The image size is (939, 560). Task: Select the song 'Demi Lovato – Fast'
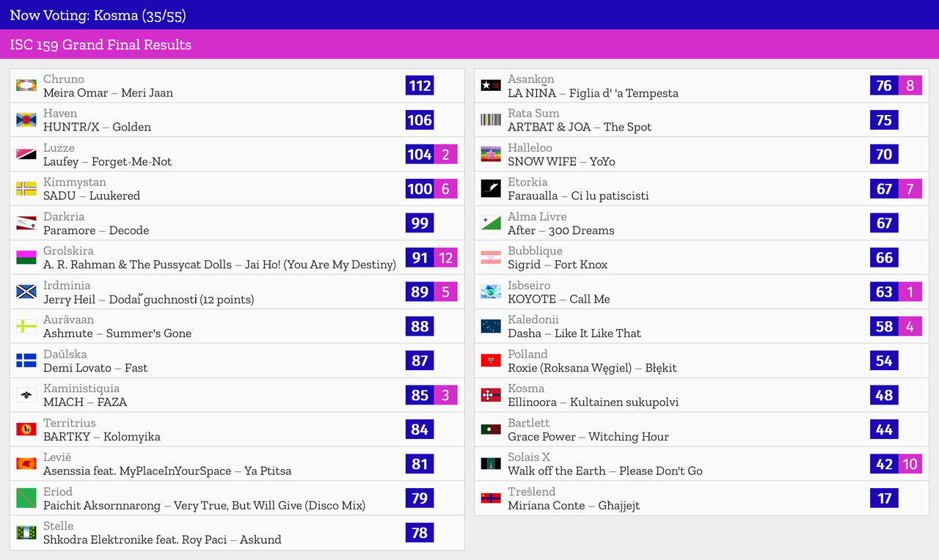(95, 368)
